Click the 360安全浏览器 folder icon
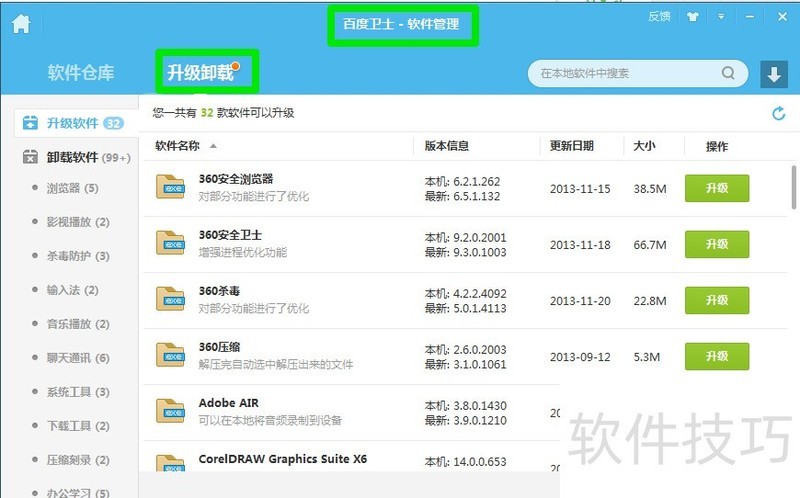The height and width of the screenshot is (498, 800). click(172, 187)
